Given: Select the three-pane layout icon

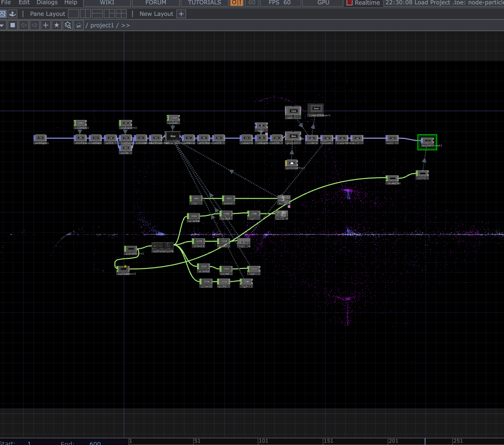Looking at the screenshot, I should click(110, 14).
